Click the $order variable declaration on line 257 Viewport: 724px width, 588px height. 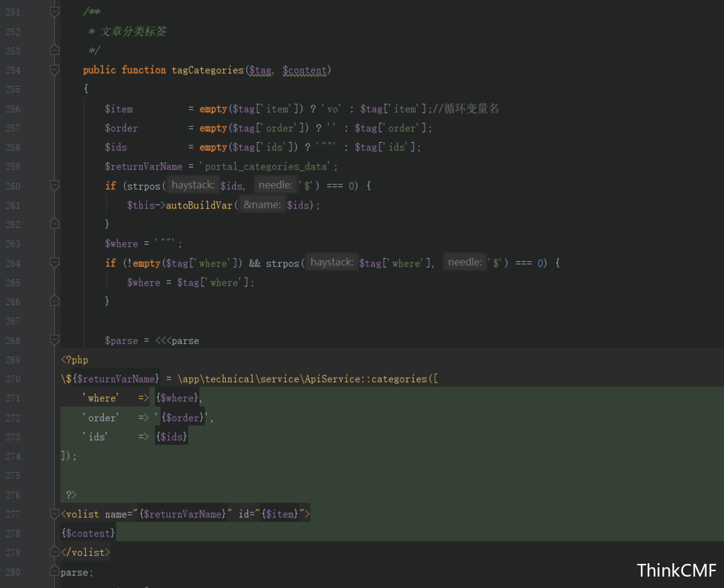coord(121,129)
